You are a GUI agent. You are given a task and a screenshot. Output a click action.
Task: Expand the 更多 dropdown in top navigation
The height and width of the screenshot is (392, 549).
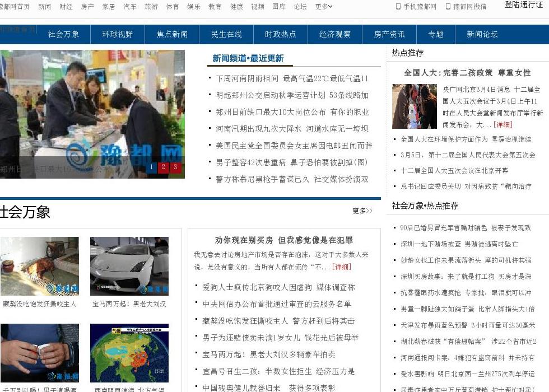324,6
